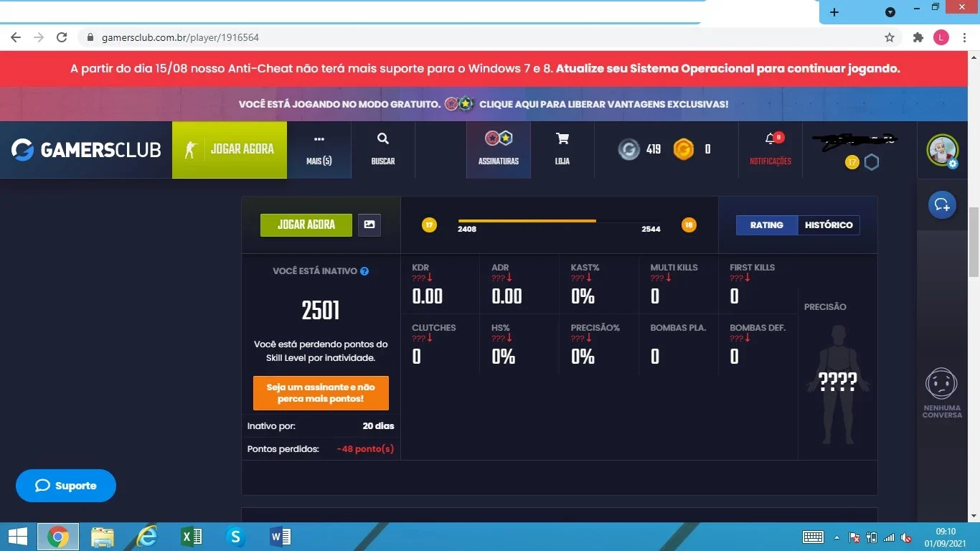Image resolution: width=980 pixels, height=551 pixels.
Task: Click the -48 ponto(s) lost value
Action: coord(365,449)
